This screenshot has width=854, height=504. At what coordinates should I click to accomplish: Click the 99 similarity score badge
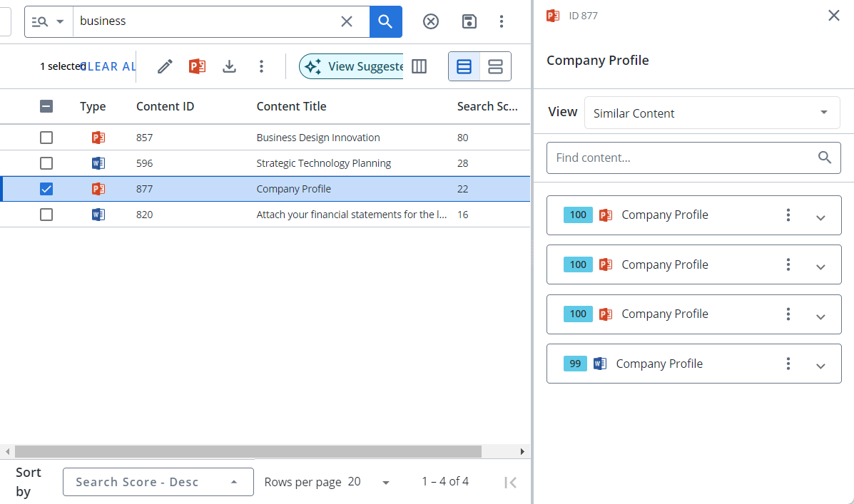point(575,364)
